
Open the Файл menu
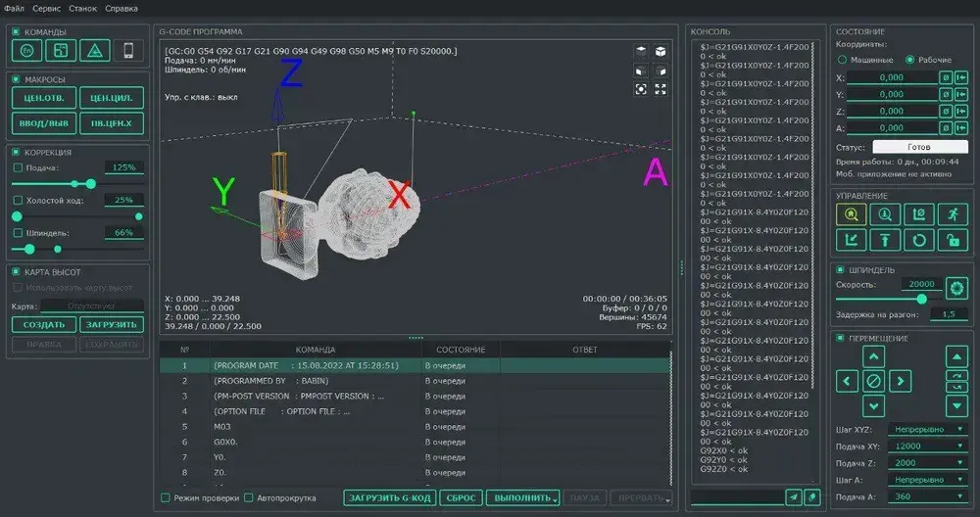(14, 8)
